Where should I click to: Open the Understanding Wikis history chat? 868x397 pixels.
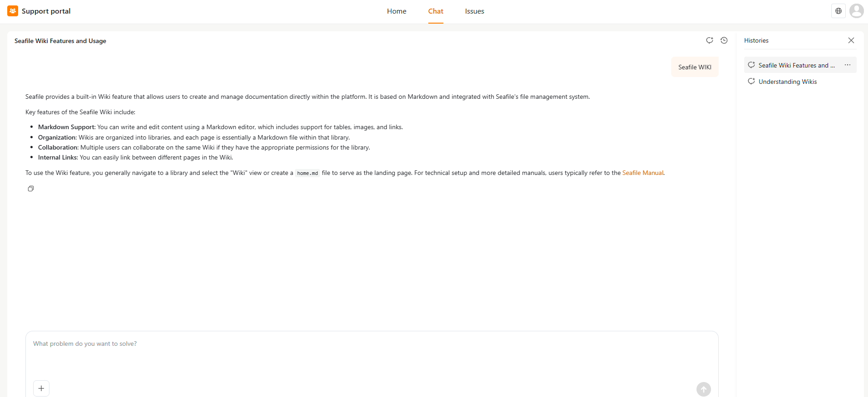pyautogui.click(x=800, y=82)
